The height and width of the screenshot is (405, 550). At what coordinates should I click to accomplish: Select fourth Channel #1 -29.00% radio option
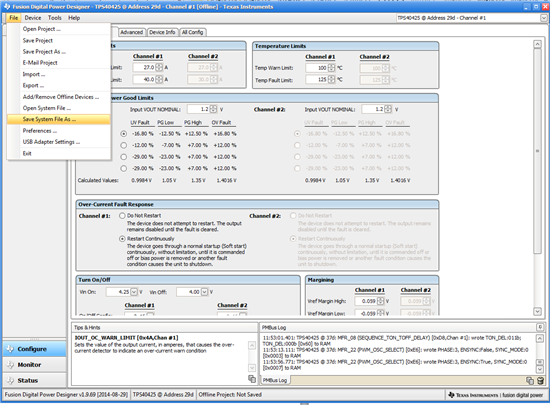[x=123, y=168]
